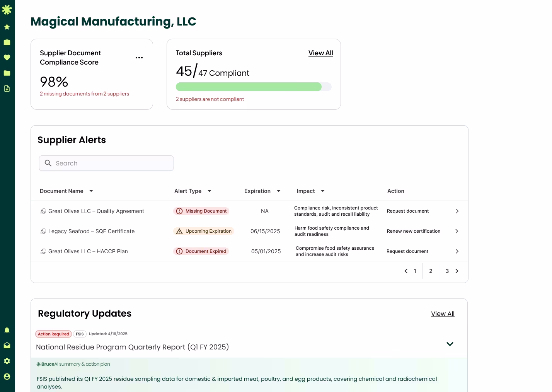This screenshot has height=392, width=552.
Task: Open the settings gear icon
Action: click(x=7, y=361)
